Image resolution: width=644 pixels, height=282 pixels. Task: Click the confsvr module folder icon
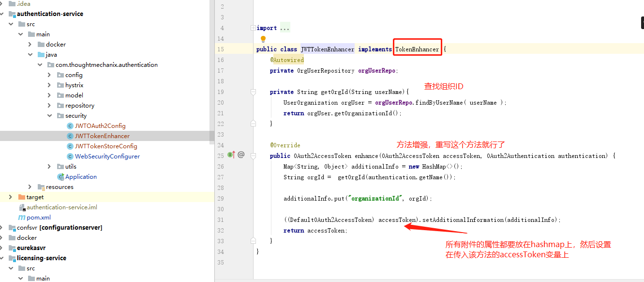12,228
